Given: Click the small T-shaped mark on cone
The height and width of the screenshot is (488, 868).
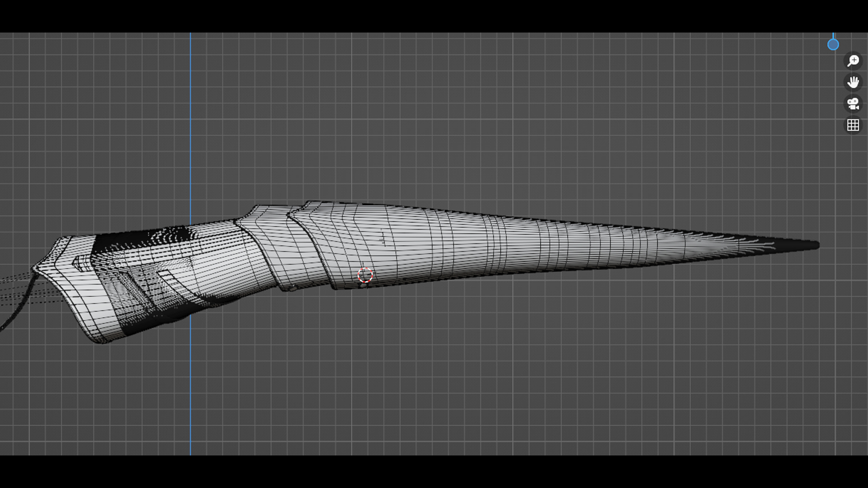Looking at the screenshot, I should 383,238.
